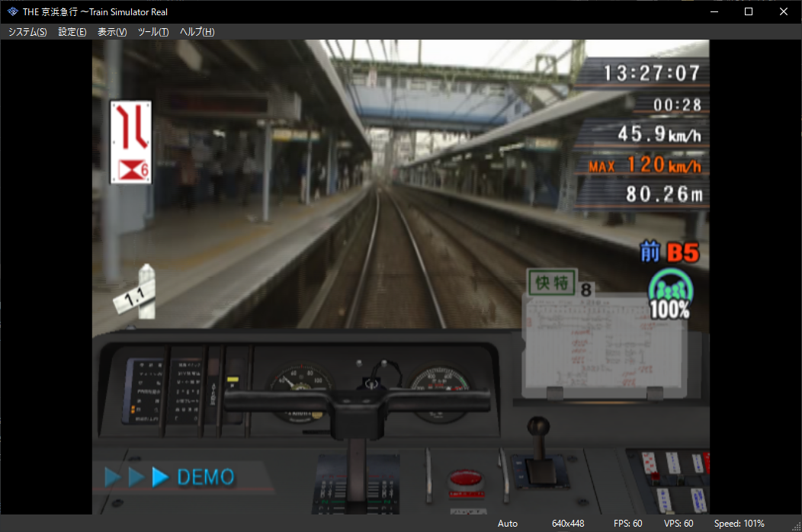Open the ツール(T) menu
802x532 pixels.
[x=153, y=32]
